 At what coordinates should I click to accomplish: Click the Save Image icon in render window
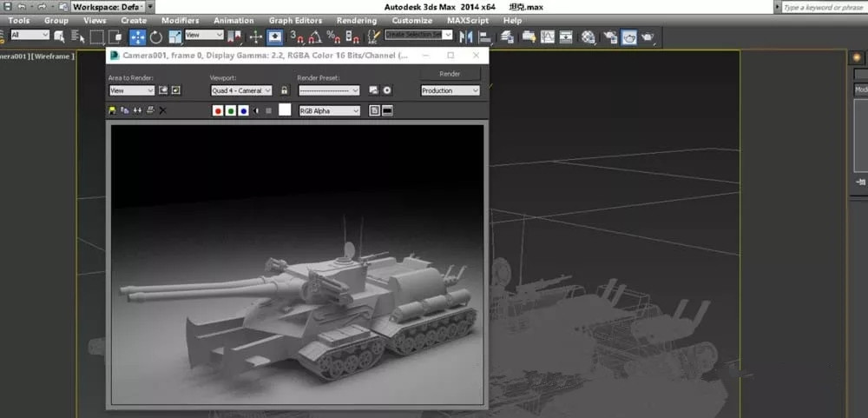[112, 110]
